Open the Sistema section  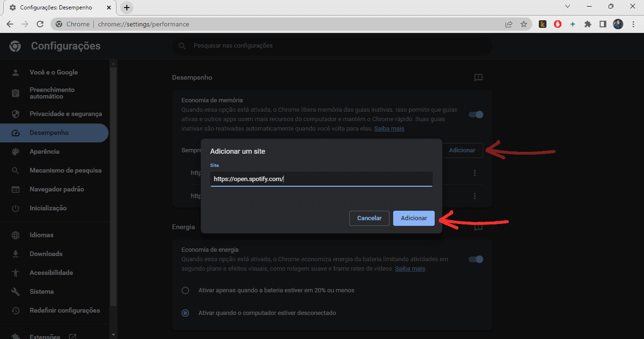point(54,291)
